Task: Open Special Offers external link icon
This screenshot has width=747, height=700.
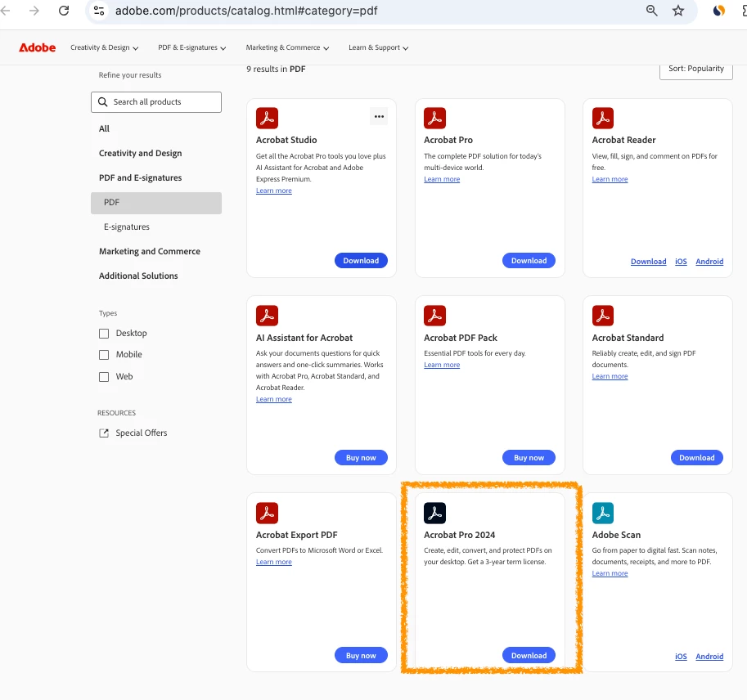Action: (x=103, y=433)
